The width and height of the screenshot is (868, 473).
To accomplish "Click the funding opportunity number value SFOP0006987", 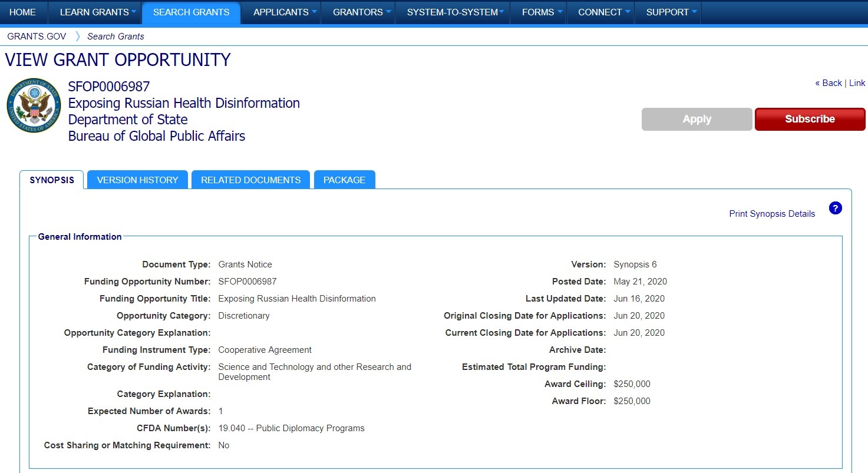I will tap(247, 282).
